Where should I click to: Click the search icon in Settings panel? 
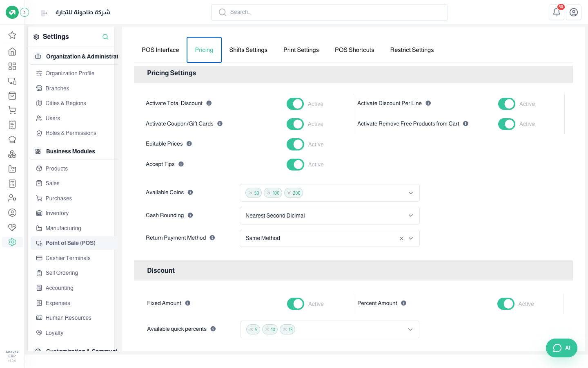(x=105, y=37)
